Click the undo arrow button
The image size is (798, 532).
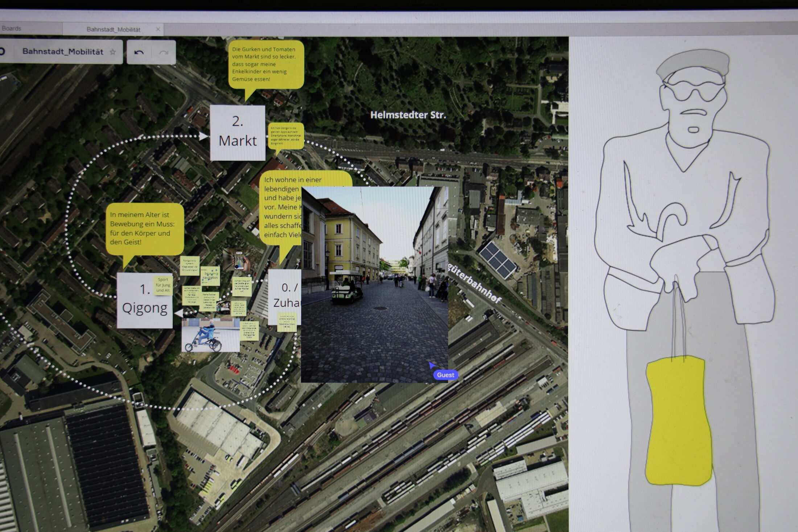139,53
